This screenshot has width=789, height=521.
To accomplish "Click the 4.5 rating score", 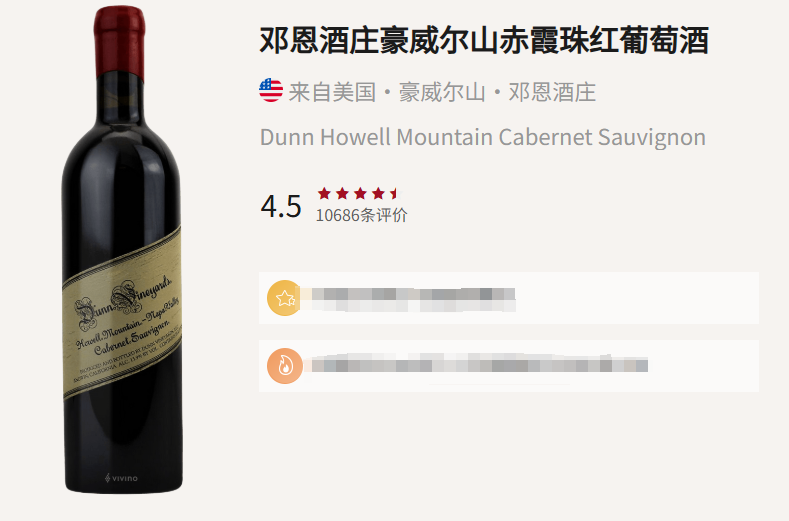I will pos(281,206).
